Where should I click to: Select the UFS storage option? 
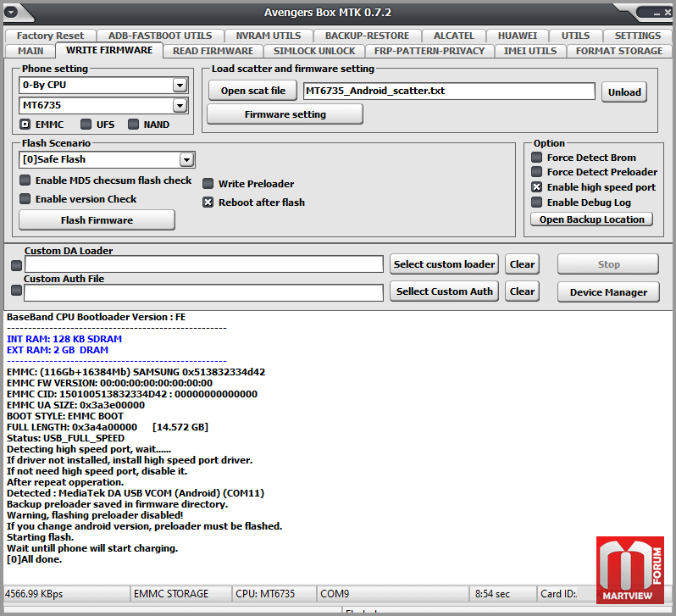click(86, 125)
